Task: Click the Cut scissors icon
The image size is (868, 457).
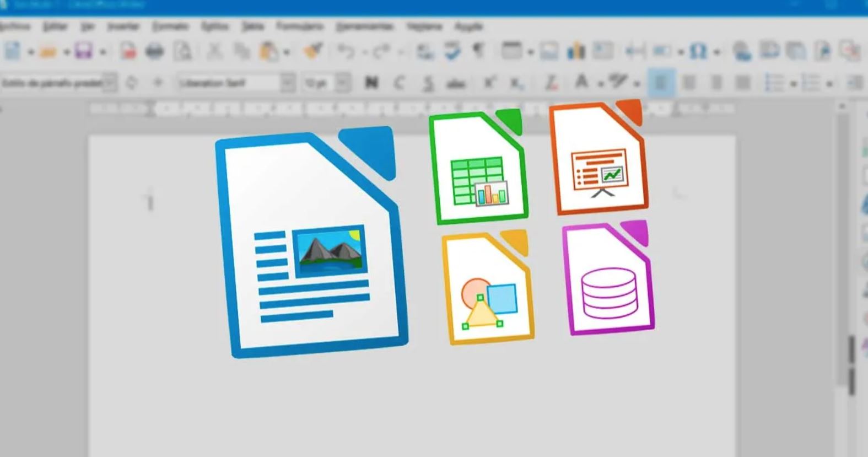Action: [x=214, y=52]
